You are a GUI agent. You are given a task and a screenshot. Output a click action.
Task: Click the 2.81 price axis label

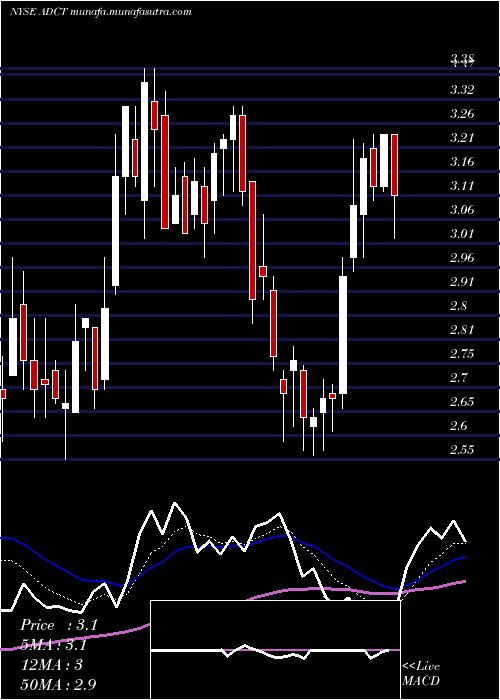tap(462, 330)
